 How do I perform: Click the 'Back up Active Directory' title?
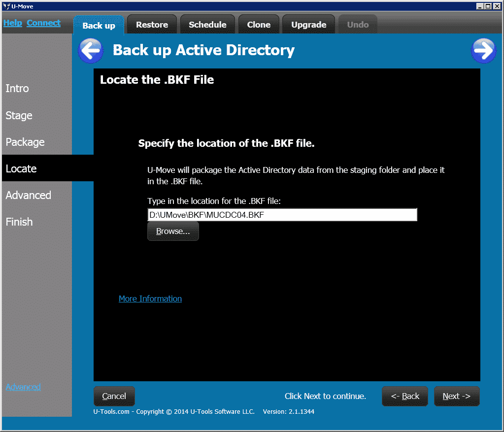[204, 50]
